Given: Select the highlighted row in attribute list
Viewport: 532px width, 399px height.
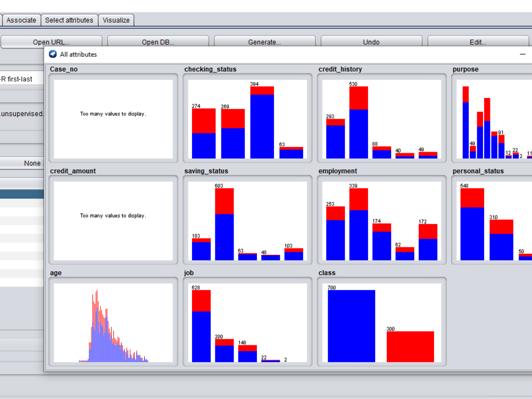Looking at the screenshot, I should 22,194.
